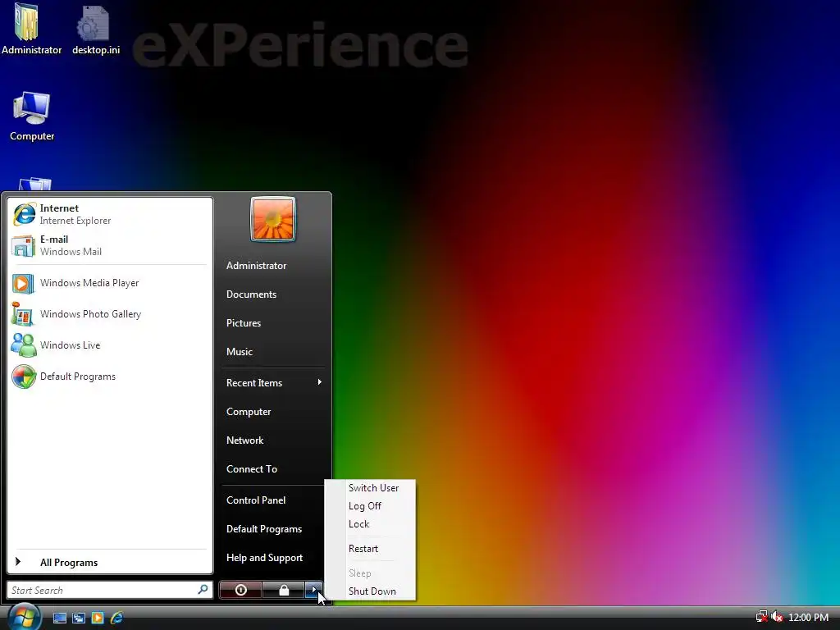Open Internet Explorer from Start menu

[109, 214]
